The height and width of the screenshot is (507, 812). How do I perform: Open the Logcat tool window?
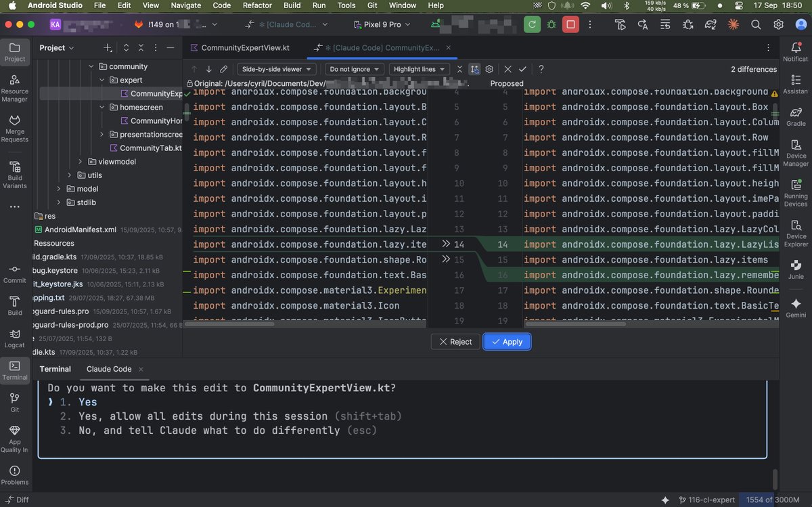[15, 338]
